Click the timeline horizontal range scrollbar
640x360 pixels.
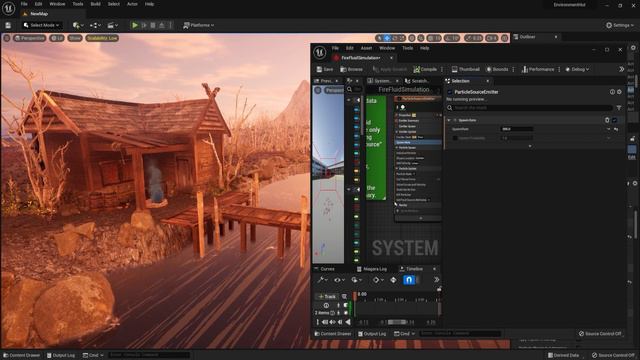396,322
